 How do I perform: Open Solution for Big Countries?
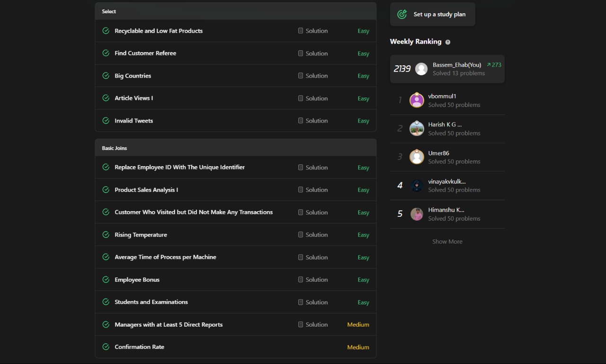pos(313,76)
